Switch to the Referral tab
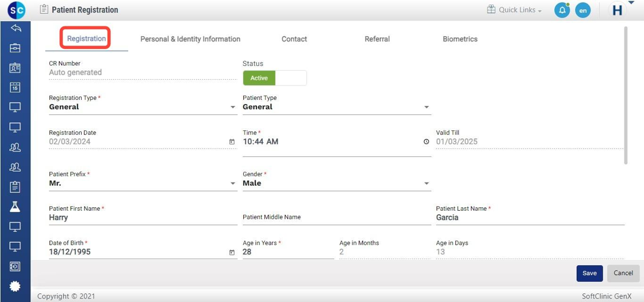 (377, 39)
